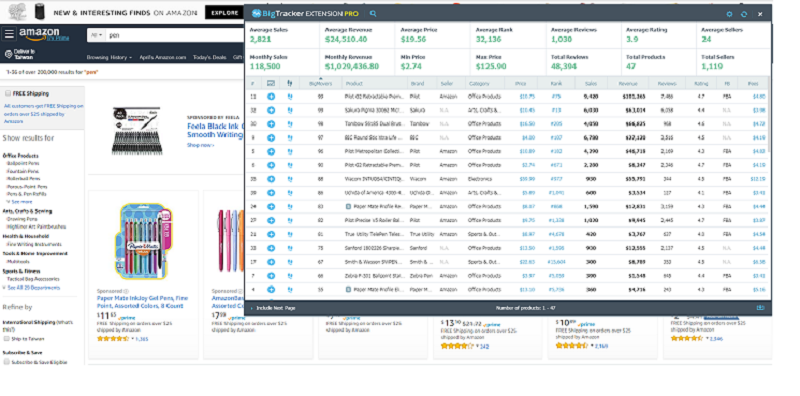Open BigTracker search magnifier icon

[373, 14]
